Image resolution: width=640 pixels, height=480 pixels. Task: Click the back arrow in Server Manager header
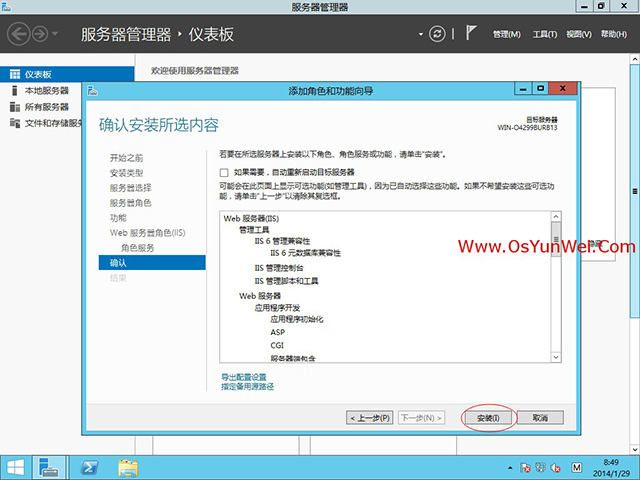point(19,34)
